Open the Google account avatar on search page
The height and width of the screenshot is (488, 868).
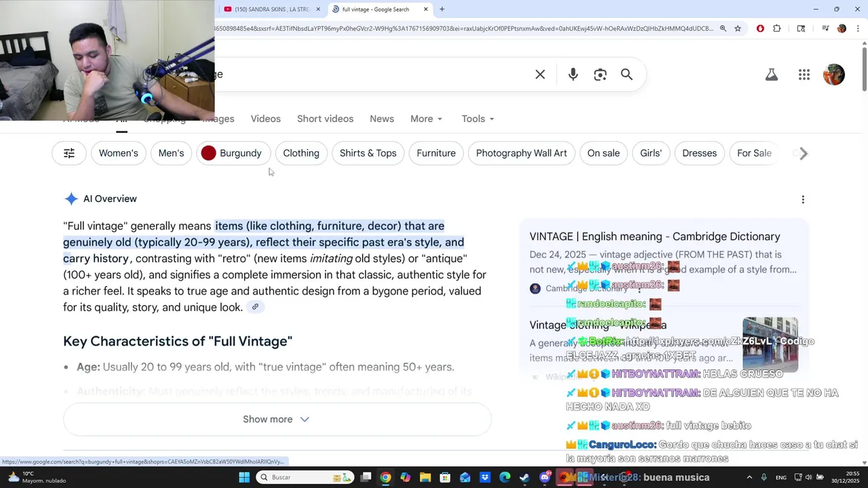click(834, 75)
